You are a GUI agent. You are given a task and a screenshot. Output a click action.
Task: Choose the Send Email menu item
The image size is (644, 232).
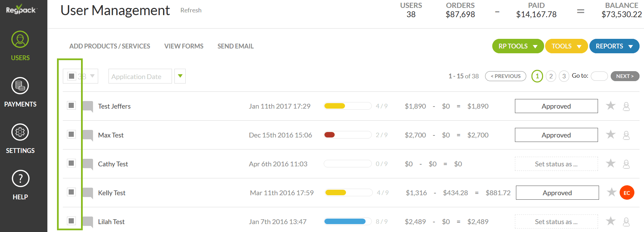pyautogui.click(x=235, y=46)
